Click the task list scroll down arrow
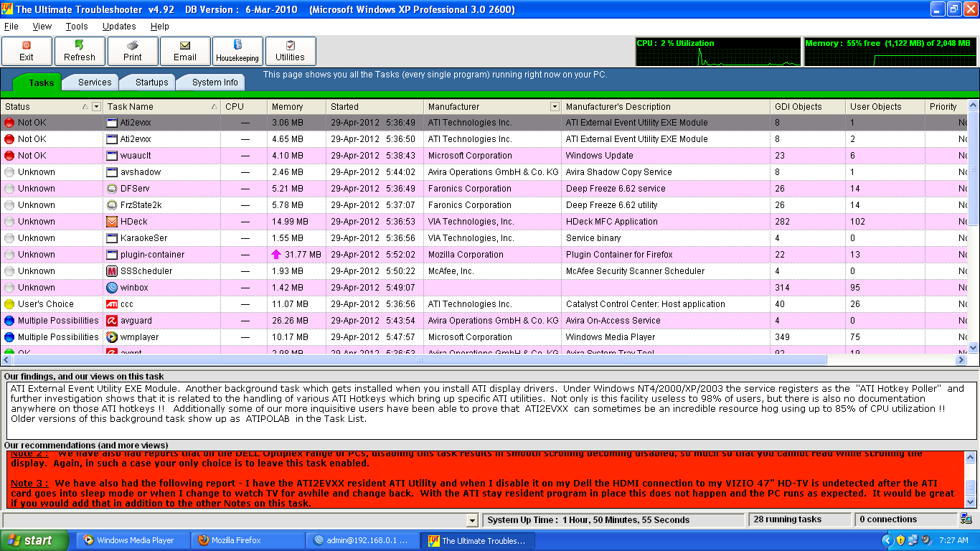The image size is (980, 551). click(x=974, y=348)
